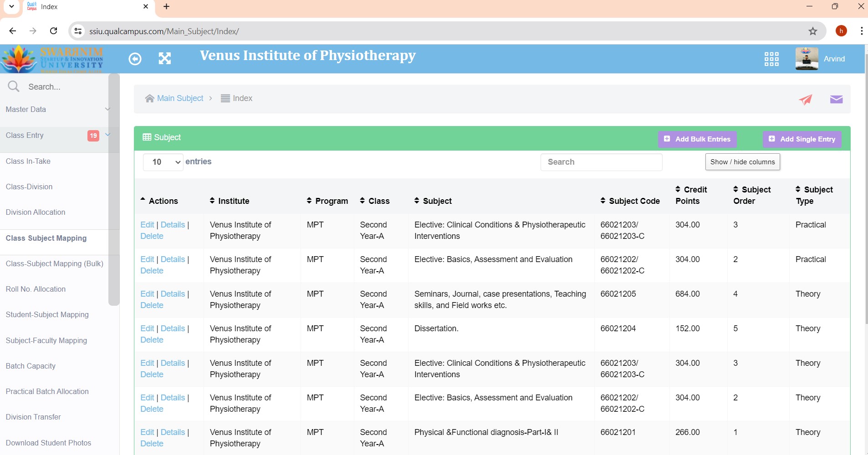Bookmark this page with the star icon
The image size is (868, 455).
pos(813,31)
